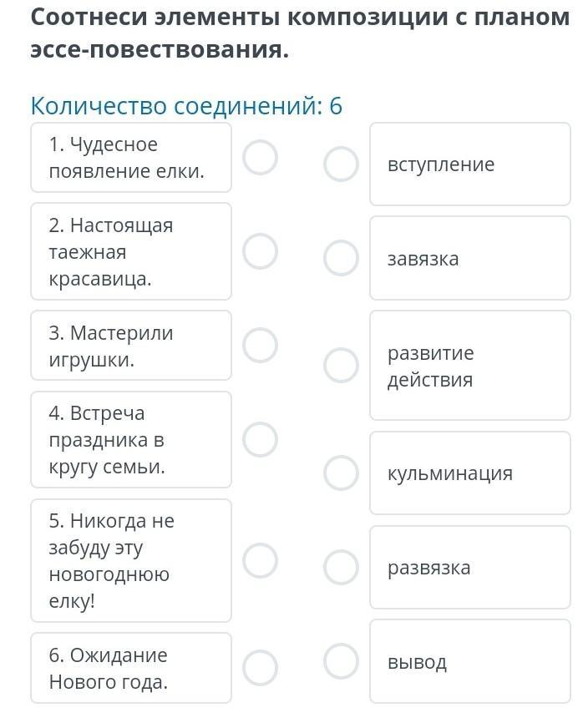Viewport: 578px width, 728px height.
Task: Select the connector circle beside «5. Никогда не забуду»
Action: [261, 560]
